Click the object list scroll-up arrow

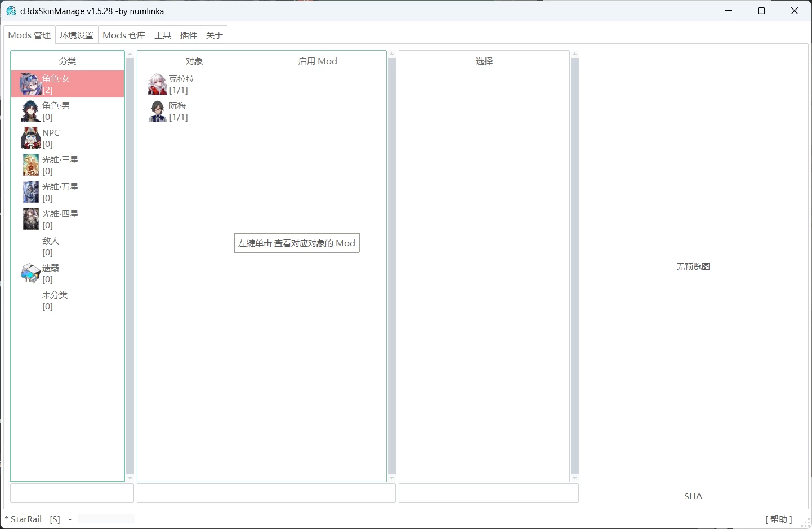point(392,54)
